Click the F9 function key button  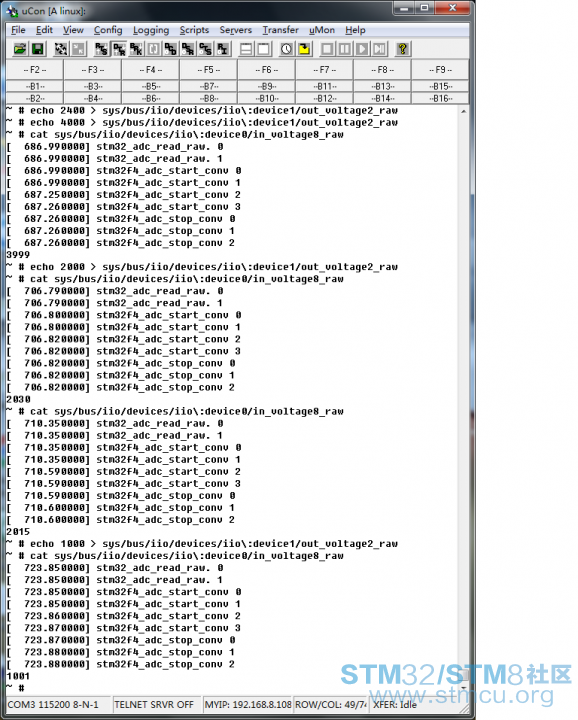coord(440,70)
